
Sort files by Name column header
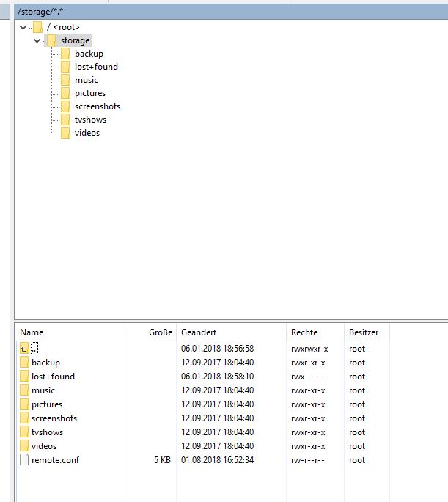(x=32, y=332)
